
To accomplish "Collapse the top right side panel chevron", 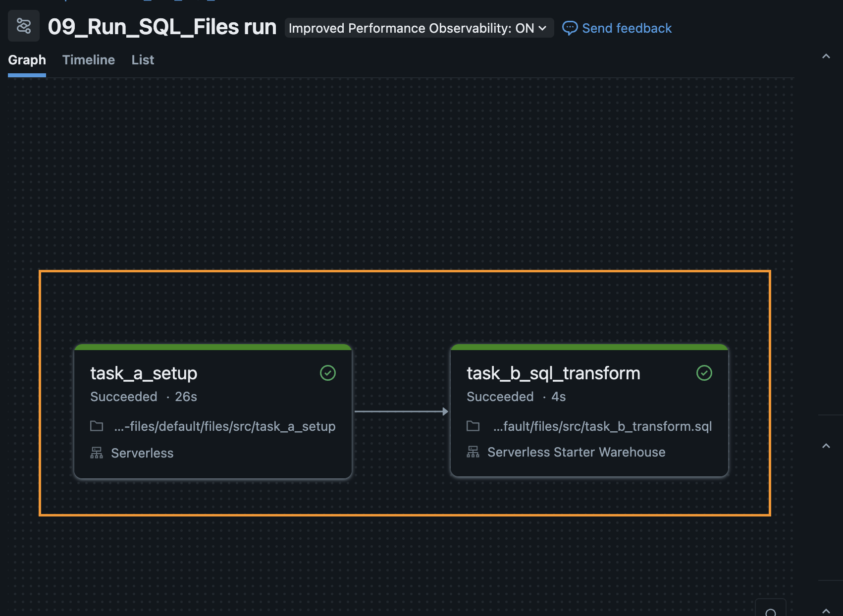I will [826, 56].
